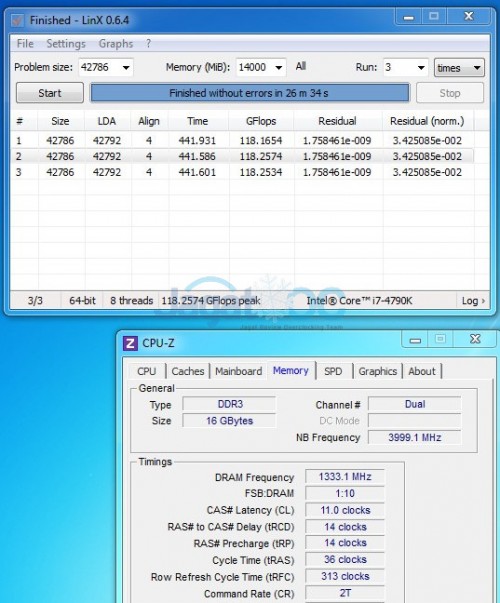
Task: Click the Residual column header
Action: click(337, 121)
